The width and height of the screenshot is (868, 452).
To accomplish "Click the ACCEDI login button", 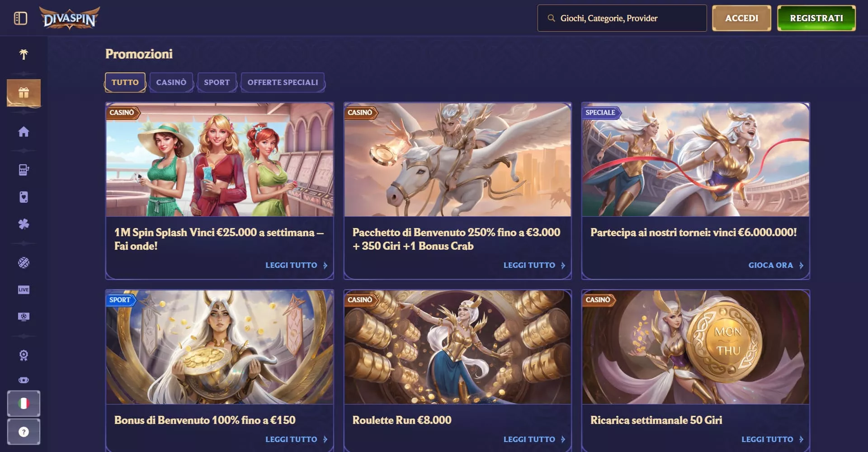I will coord(741,18).
